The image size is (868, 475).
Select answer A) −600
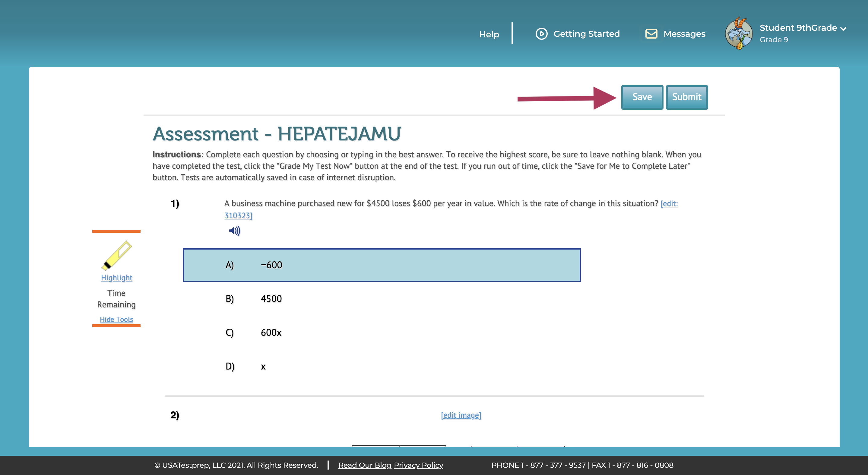tap(382, 265)
